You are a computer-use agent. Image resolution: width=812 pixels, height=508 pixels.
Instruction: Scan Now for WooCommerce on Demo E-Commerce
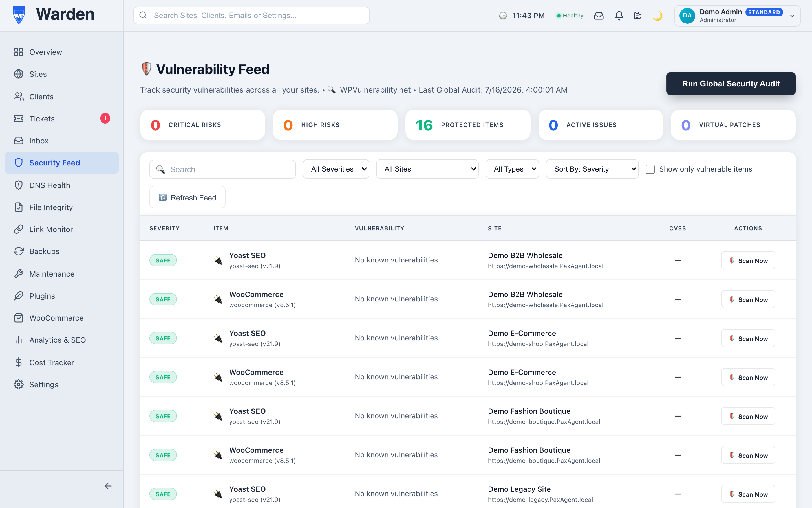pyautogui.click(x=748, y=377)
